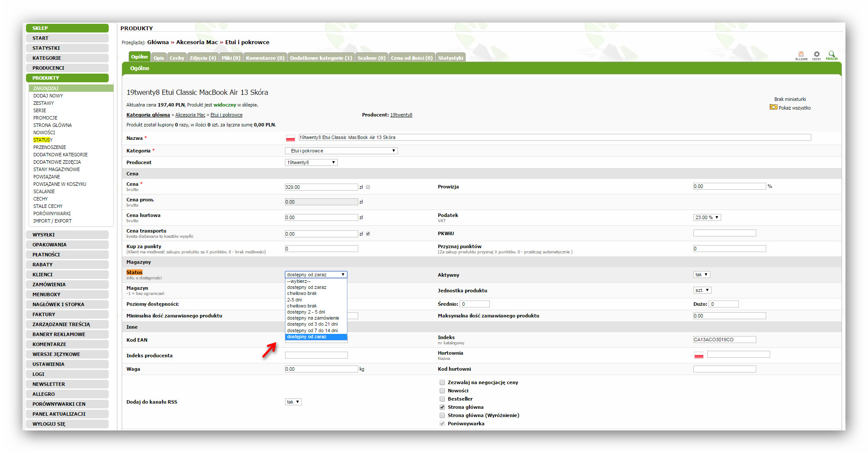Click the Pokaż wszystko link
The image size is (868, 453).
tap(795, 108)
